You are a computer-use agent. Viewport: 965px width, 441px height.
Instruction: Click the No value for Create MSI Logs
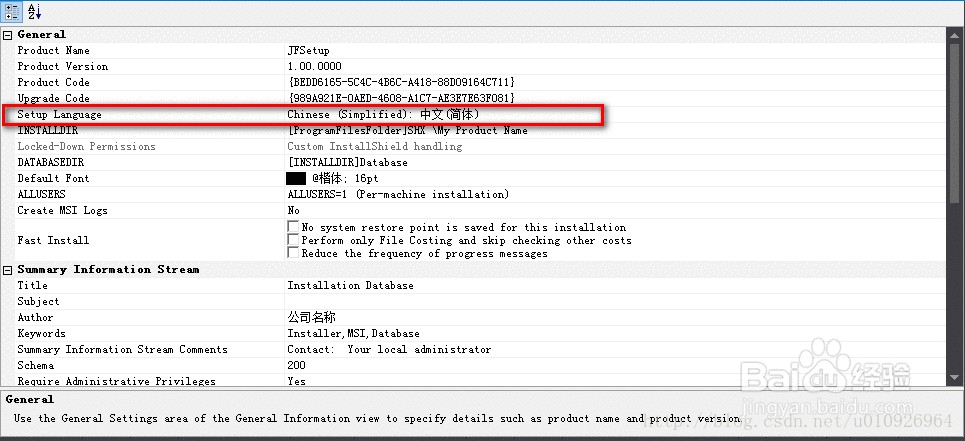[294, 210]
